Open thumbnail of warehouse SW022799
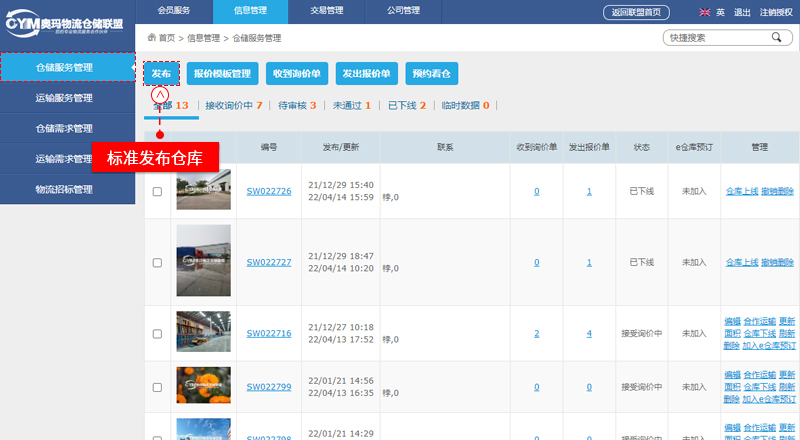The height and width of the screenshot is (440, 800). click(x=203, y=386)
